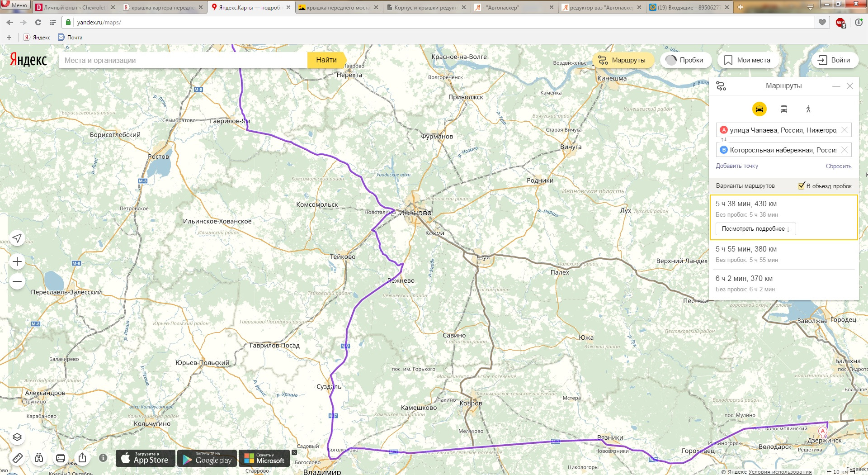The image size is (868, 475).
Task: Open the tab list menu icon
Action: 810,7
